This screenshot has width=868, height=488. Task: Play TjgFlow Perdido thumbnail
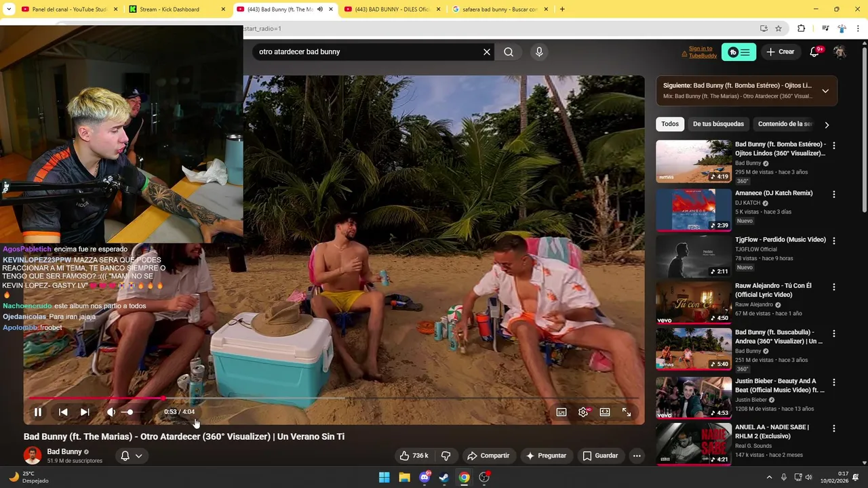pyautogui.click(x=693, y=256)
